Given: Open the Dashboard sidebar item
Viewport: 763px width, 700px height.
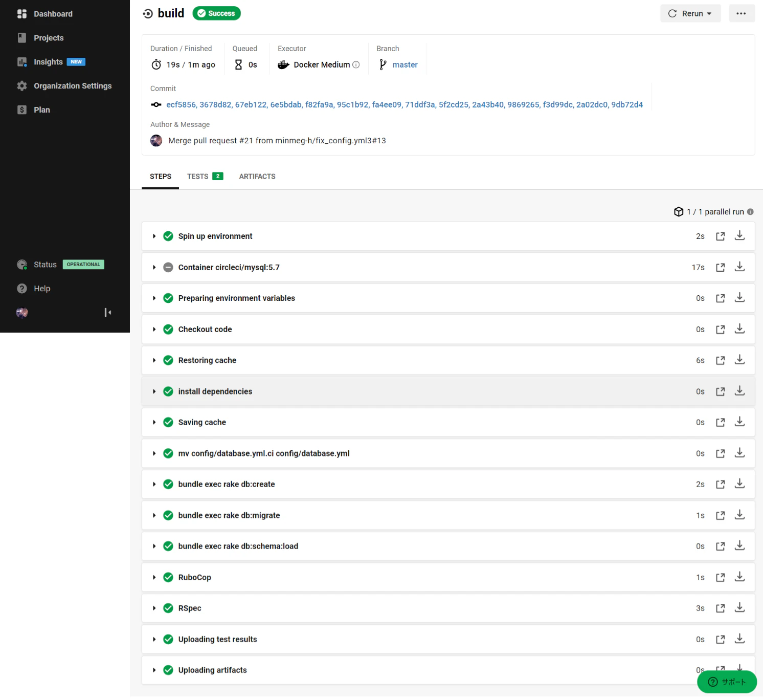Looking at the screenshot, I should pyautogui.click(x=44, y=14).
